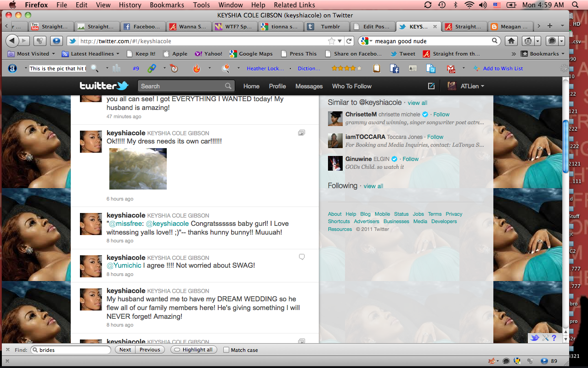Open the History menu

coord(130,5)
